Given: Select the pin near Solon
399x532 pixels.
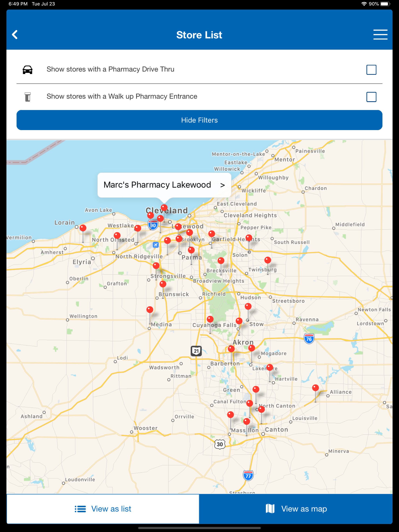Looking at the screenshot, I should coord(249,238).
